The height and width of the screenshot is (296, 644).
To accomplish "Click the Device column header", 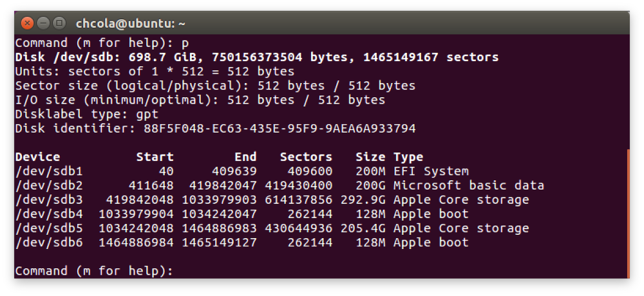I will [x=37, y=157].
